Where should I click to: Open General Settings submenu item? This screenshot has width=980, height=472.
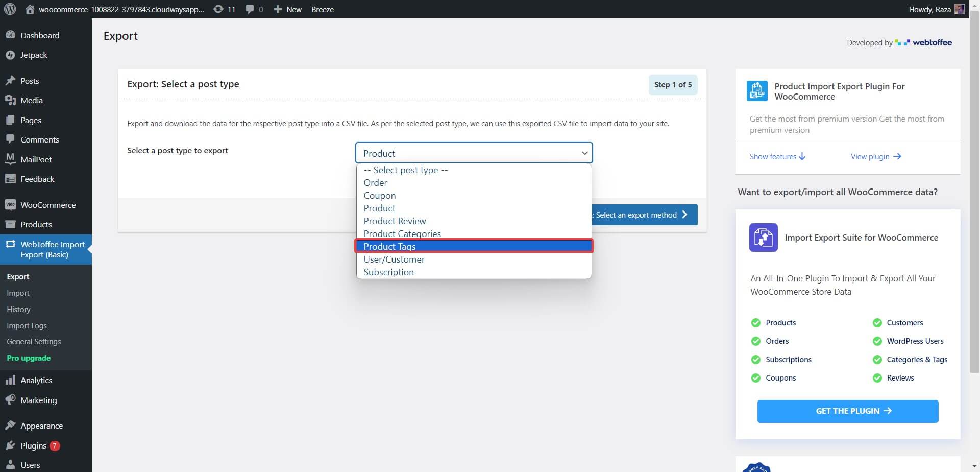pos(34,341)
